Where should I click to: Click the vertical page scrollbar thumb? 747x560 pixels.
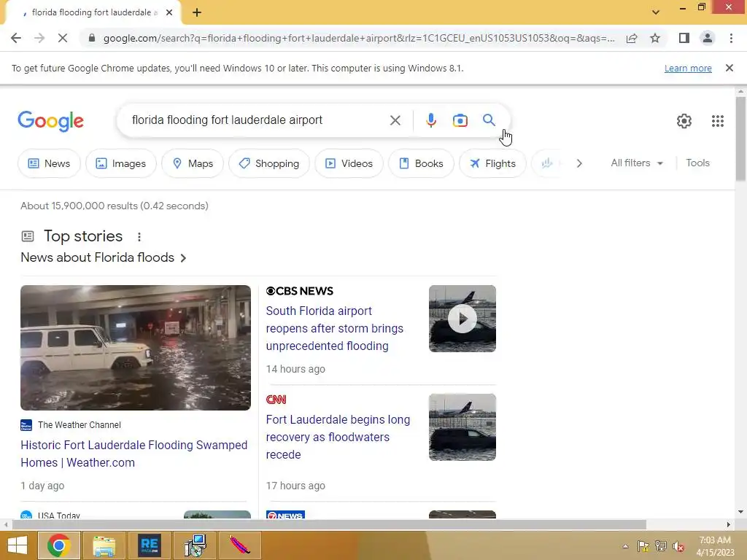[740, 138]
